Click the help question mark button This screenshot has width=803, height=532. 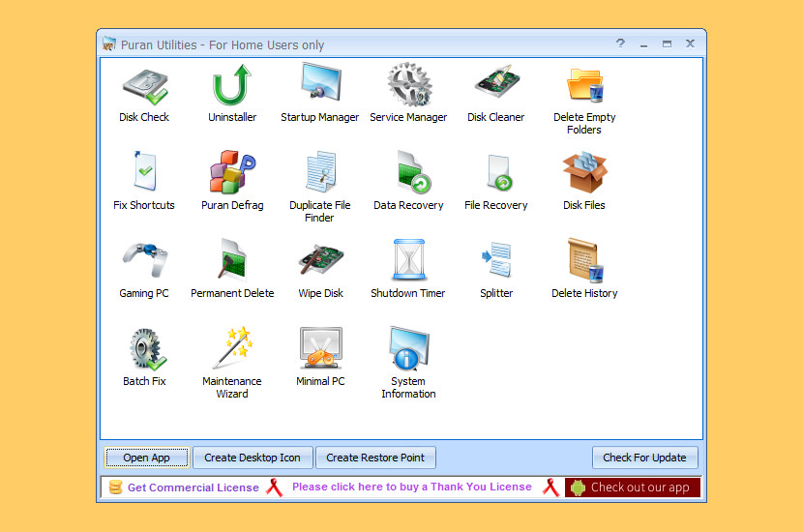621,44
